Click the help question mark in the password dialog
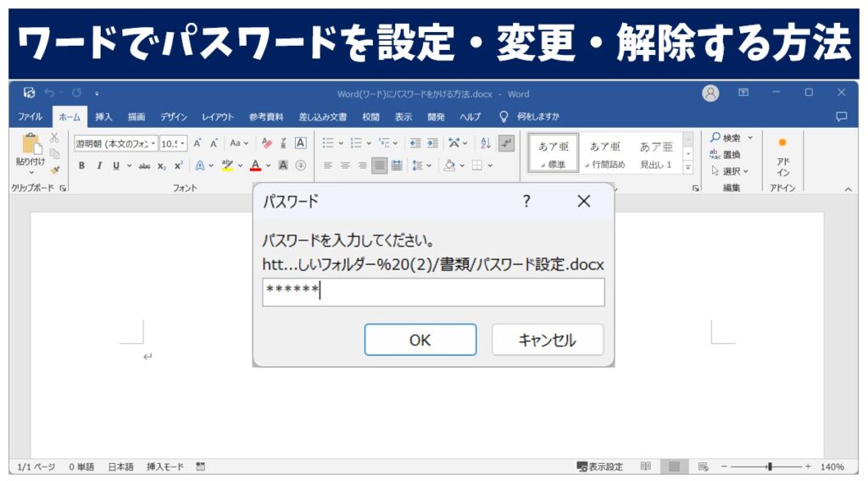 click(526, 201)
